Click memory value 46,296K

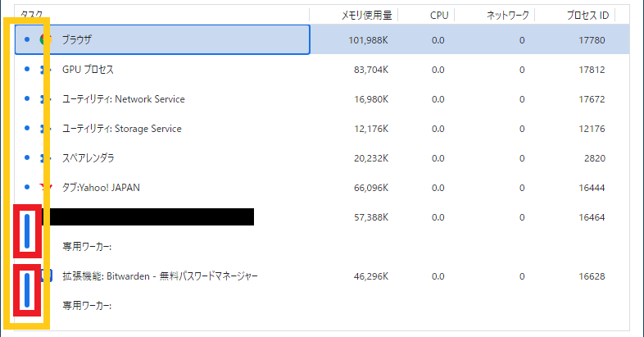click(371, 276)
